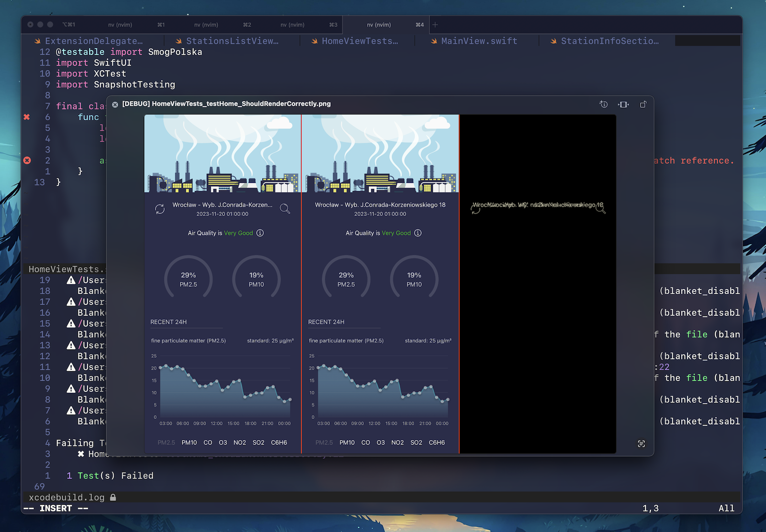Click refresh icon in black diff panel
766x532 pixels.
point(475,209)
